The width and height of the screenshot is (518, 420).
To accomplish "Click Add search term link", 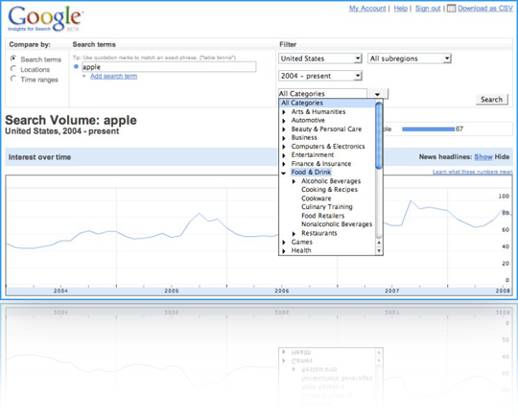I will tap(113, 77).
